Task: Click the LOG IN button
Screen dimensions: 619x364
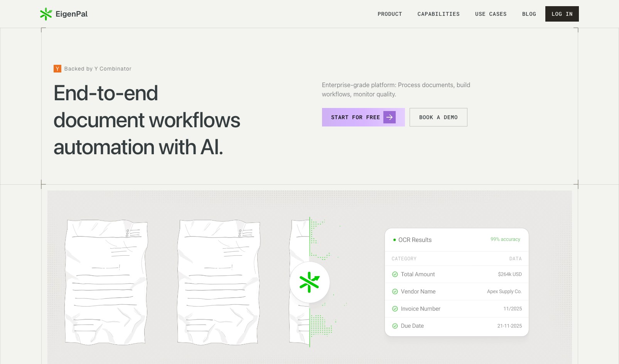Action: [562, 14]
